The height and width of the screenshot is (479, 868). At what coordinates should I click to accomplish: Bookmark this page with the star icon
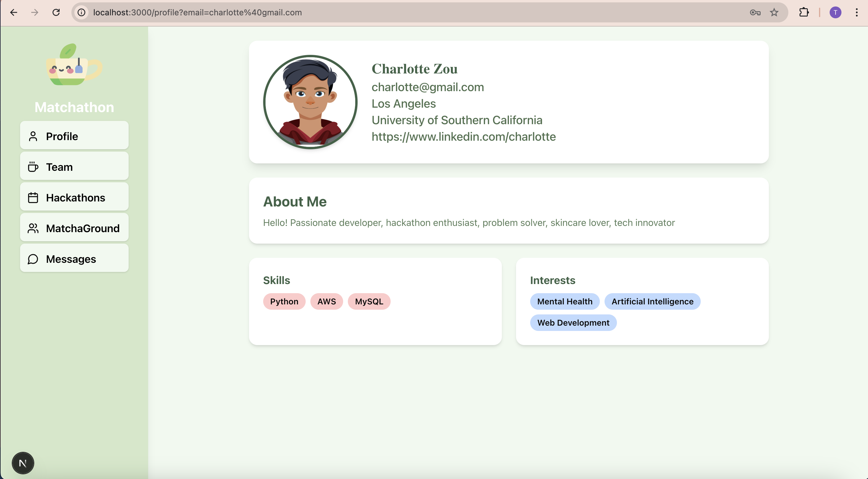pos(774,12)
